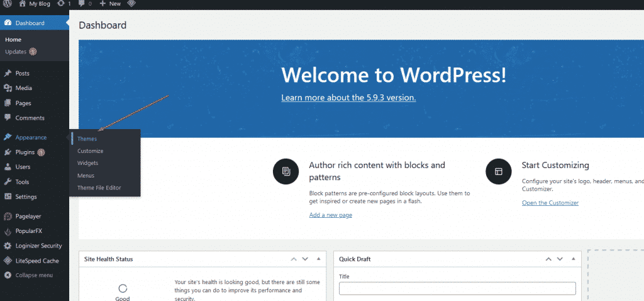Open the Posts pushpin icon in sidebar
644x301 pixels.
coord(8,74)
